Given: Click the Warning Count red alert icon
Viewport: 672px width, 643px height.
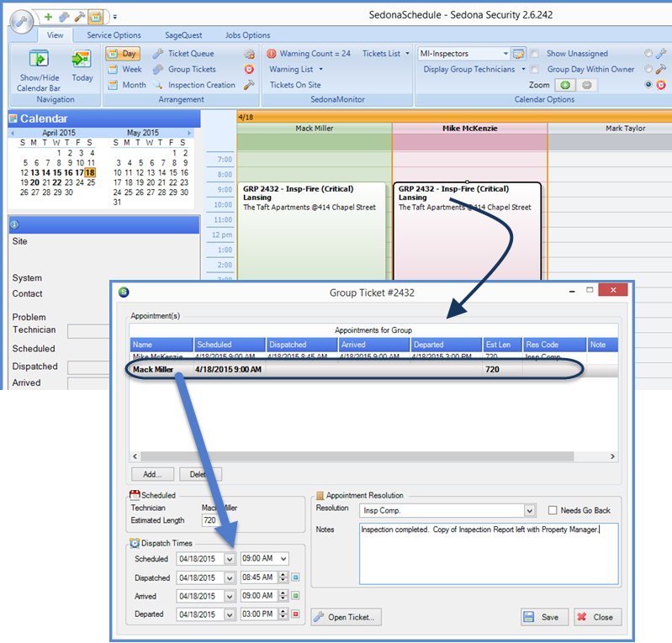Looking at the screenshot, I should tap(272, 54).
